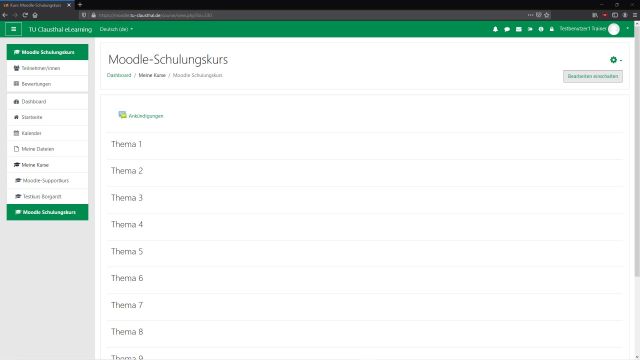This screenshot has height=360, width=640.
Task: Click the user avatar picture
Action: 613,29
